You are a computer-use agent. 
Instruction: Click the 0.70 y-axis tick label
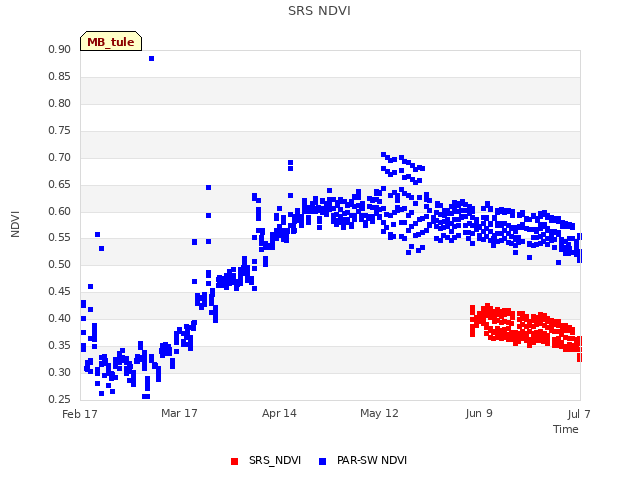(59, 158)
